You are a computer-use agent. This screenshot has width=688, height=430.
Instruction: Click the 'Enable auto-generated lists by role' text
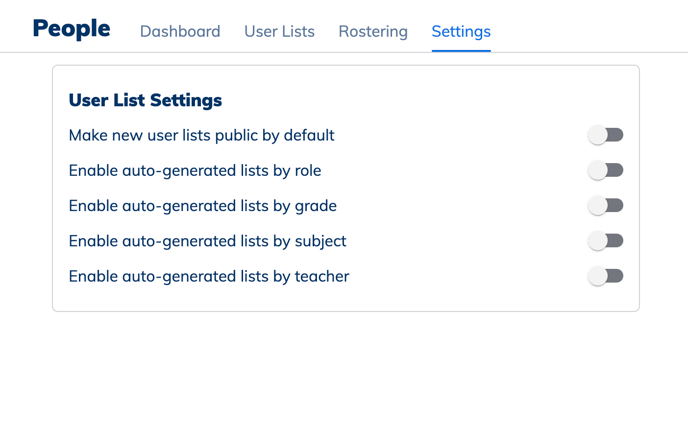point(195,170)
